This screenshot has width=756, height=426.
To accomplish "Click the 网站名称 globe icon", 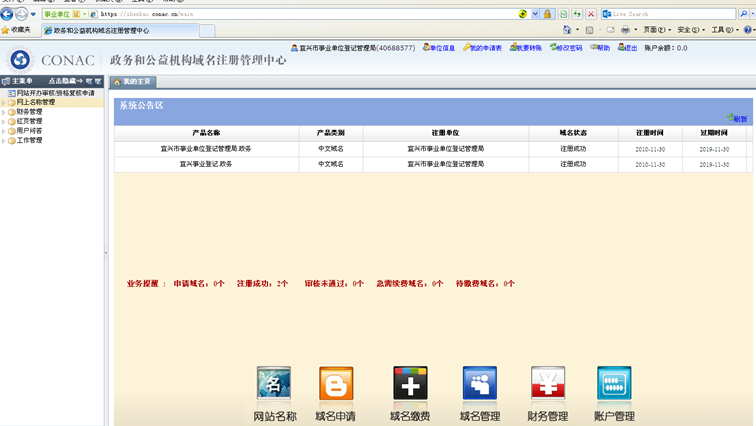I will tap(273, 383).
